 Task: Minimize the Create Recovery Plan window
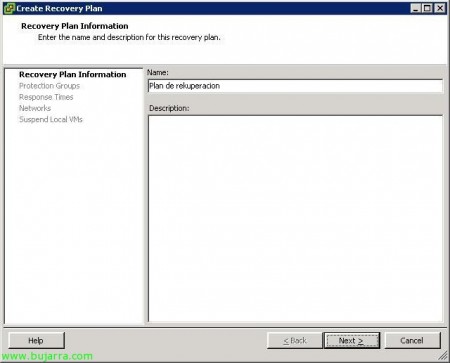[415, 8]
